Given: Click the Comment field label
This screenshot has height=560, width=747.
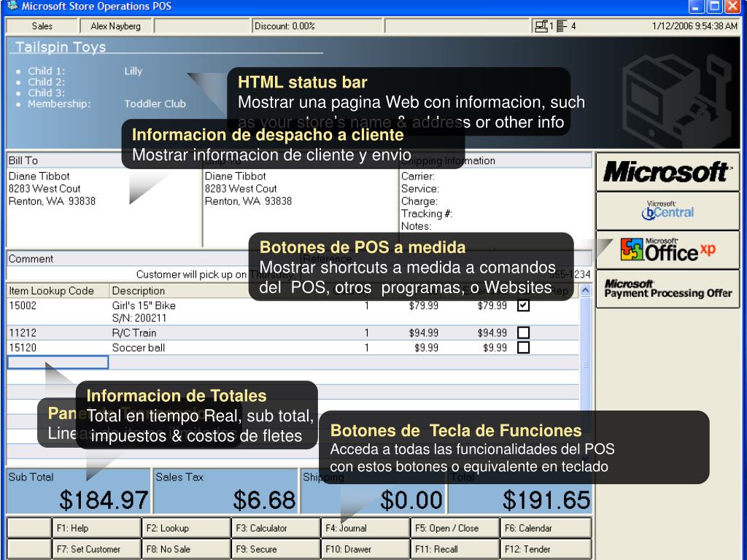Looking at the screenshot, I should [x=31, y=259].
